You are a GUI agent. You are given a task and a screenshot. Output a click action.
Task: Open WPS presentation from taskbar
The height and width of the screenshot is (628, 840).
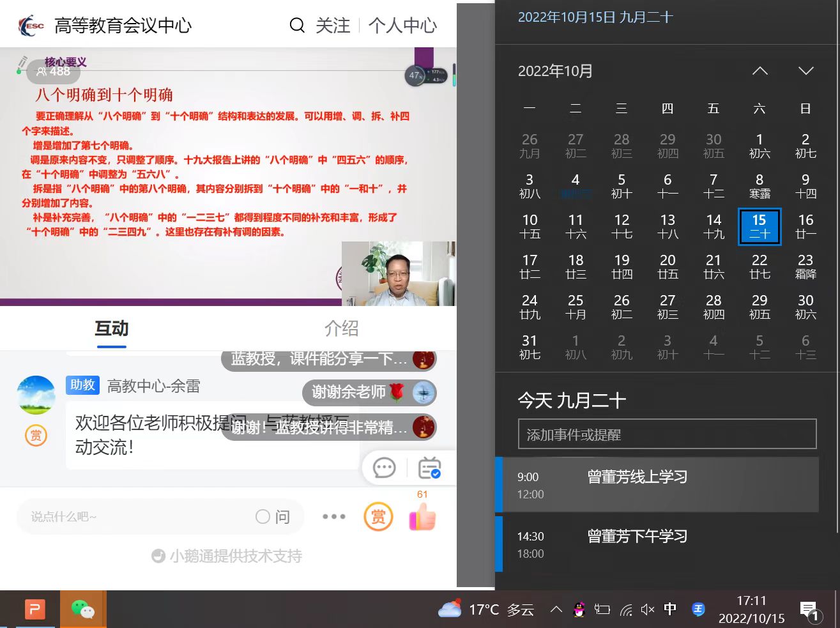pyautogui.click(x=35, y=609)
